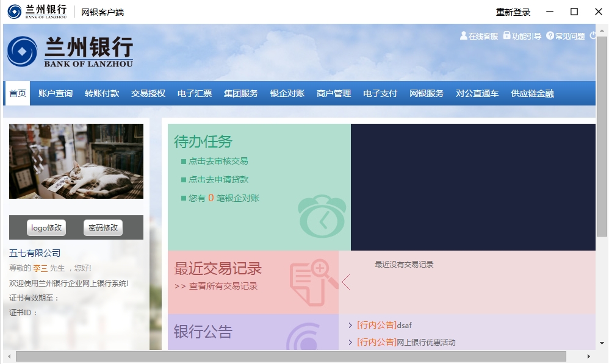Click the 重新登录 button
Image resolution: width=609 pixels, height=364 pixels.
point(513,12)
